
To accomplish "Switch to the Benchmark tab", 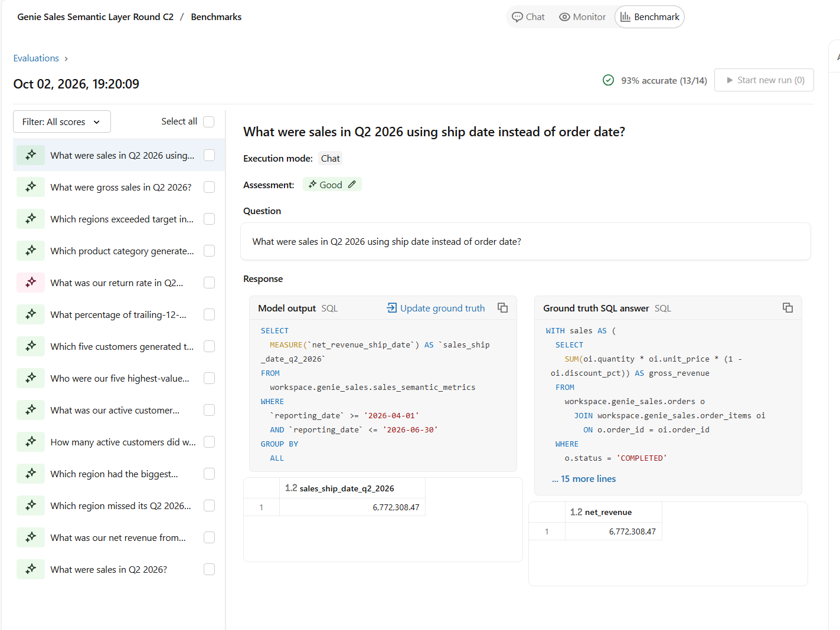I will tap(650, 17).
